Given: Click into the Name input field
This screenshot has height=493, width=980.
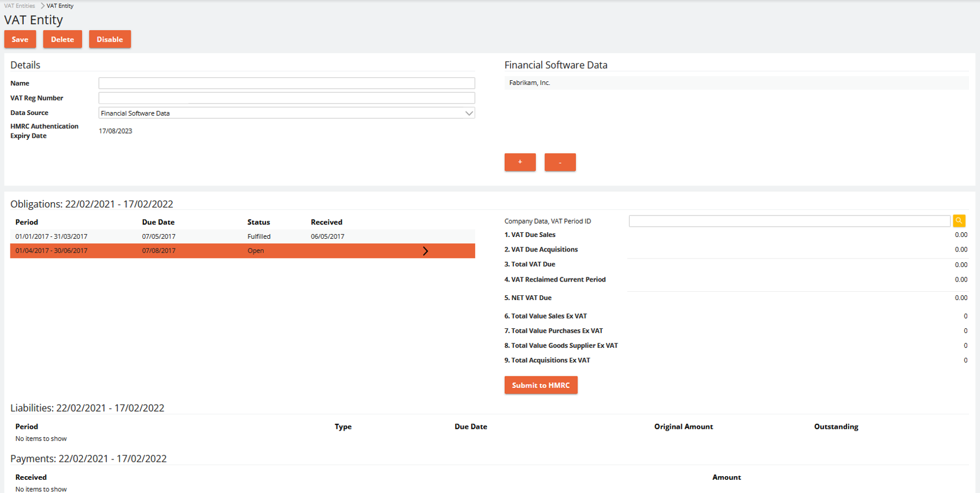Looking at the screenshot, I should 286,83.
